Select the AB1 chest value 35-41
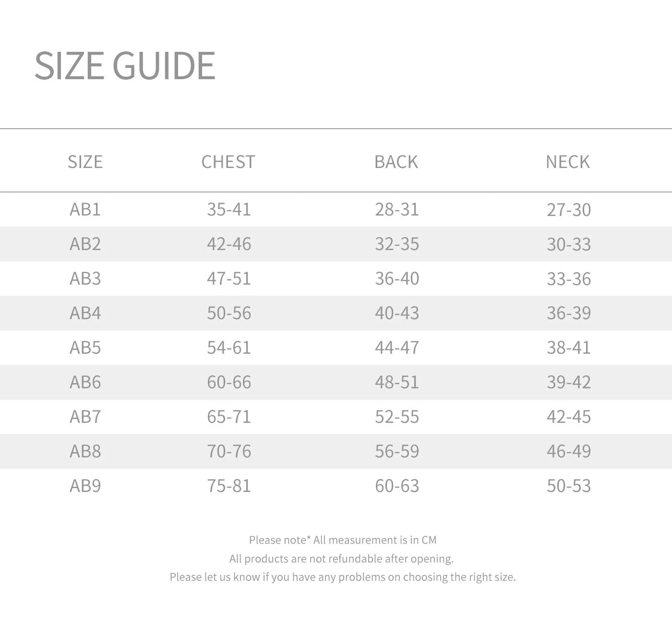The width and height of the screenshot is (672, 635). [x=229, y=209]
